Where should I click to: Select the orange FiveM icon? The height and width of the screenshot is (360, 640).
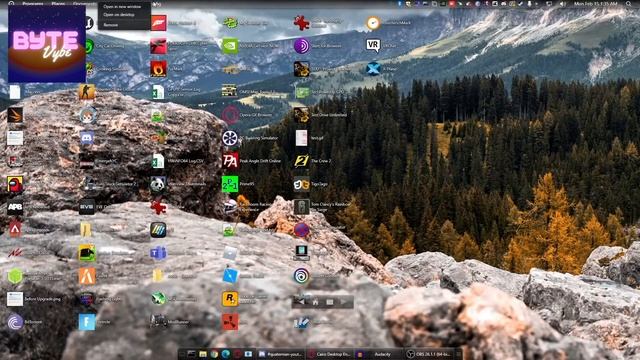click(x=87, y=276)
